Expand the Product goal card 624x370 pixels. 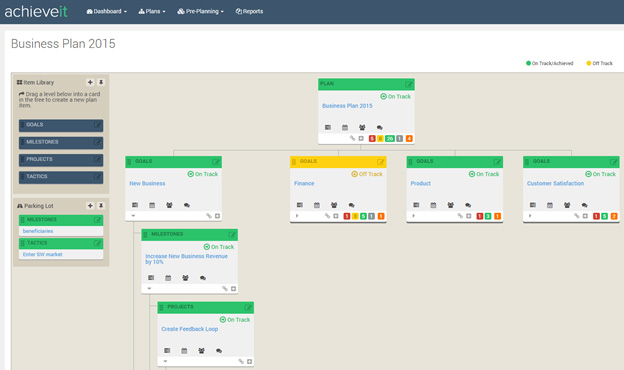pos(413,216)
